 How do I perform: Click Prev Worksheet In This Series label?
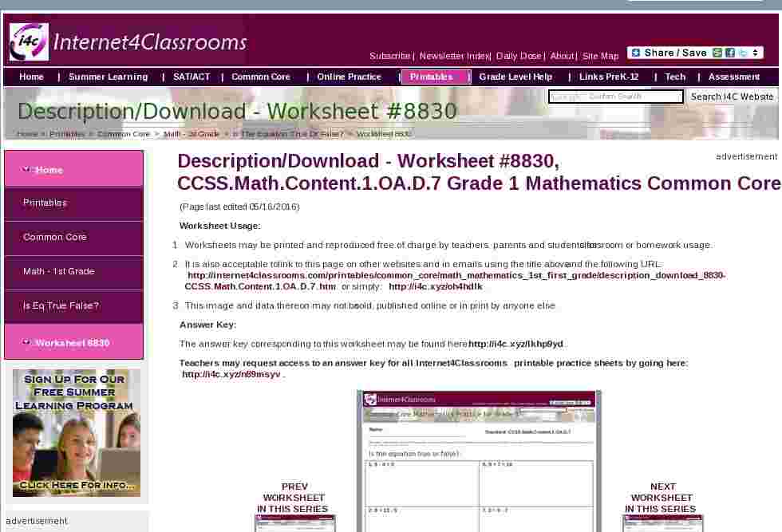pyautogui.click(x=294, y=498)
